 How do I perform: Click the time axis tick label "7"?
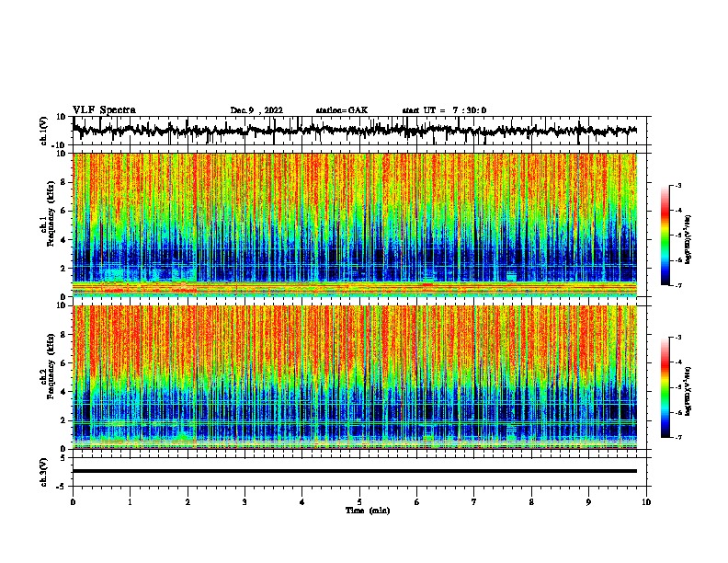point(474,502)
